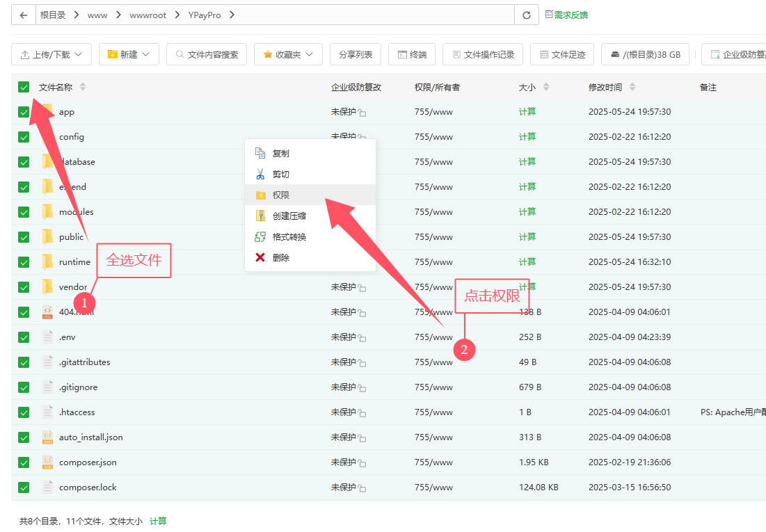Click the composer.json file icon
This screenshot has height=532, width=766.
[47, 462]
